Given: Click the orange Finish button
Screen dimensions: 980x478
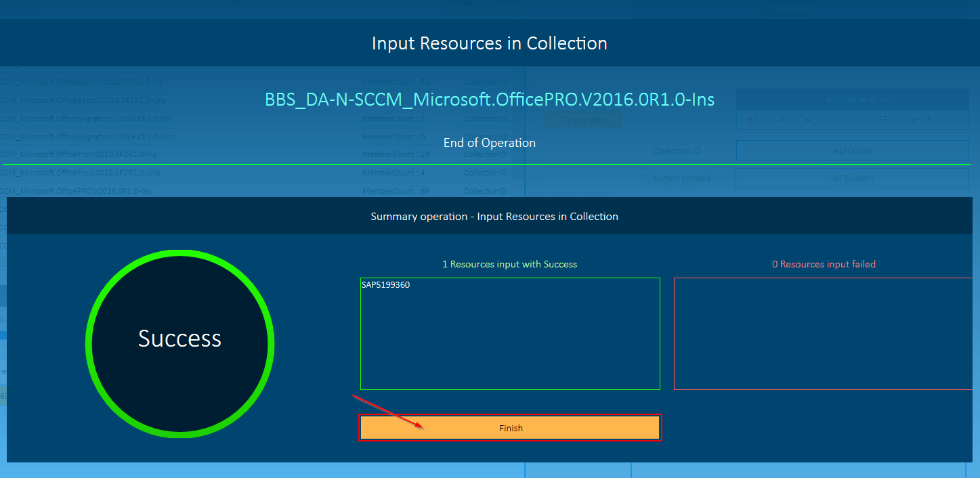Looking at the screenshot, I should point(510,428).
